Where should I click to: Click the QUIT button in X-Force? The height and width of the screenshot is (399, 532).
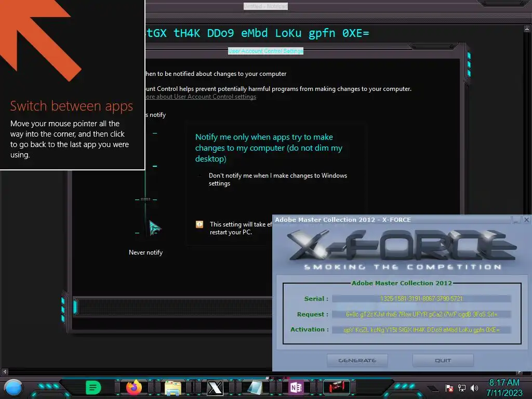(443, 361)
